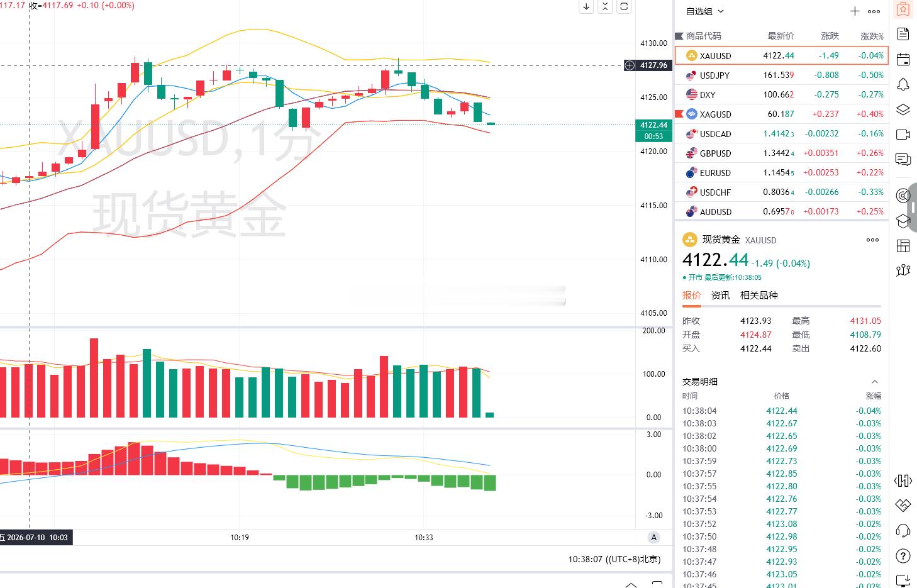The image size is (917, 588).
Task: Open customer support headset icon
Action: 903,531
